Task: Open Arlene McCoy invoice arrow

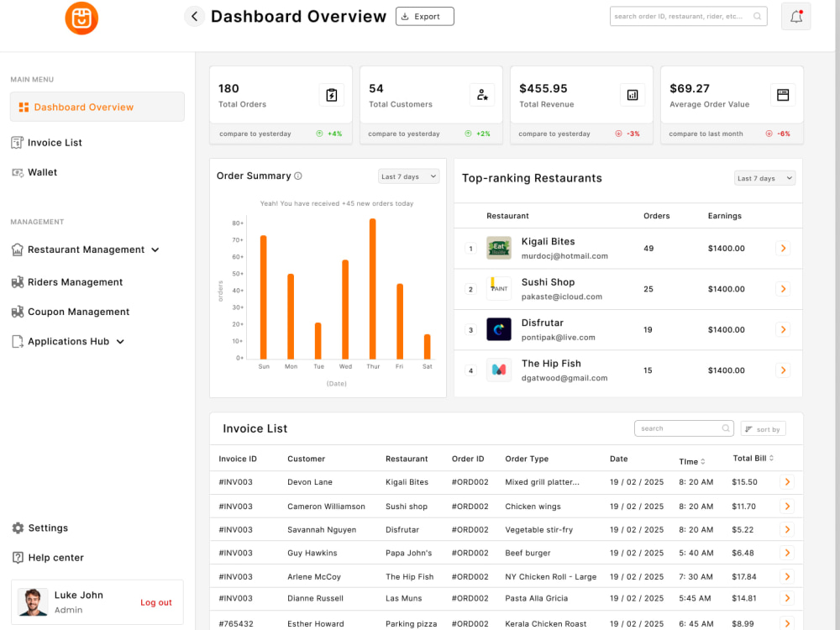Action: 787,577
